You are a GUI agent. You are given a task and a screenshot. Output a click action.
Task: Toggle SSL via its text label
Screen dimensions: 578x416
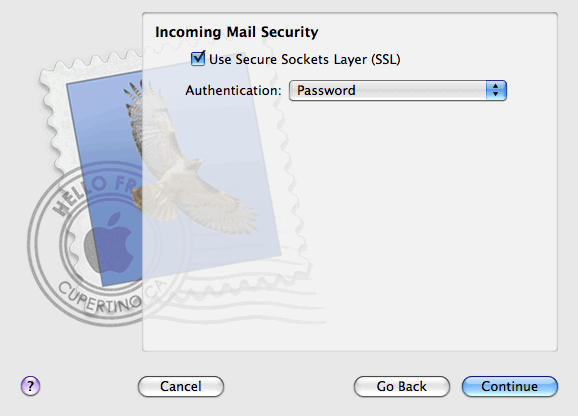(304, 59)
